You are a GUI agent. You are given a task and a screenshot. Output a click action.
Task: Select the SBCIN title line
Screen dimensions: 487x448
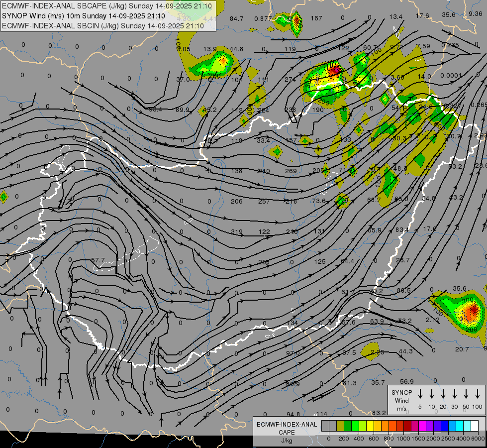coord(103,26)
